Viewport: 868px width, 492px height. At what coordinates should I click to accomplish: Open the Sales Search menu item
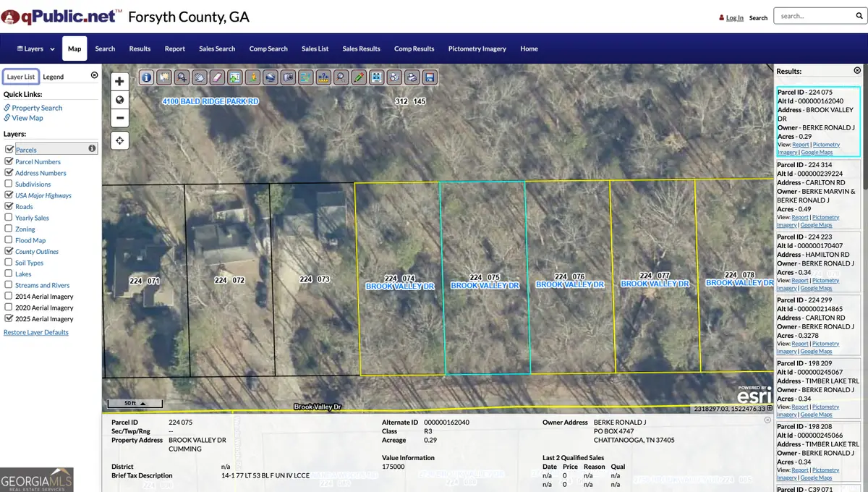click(216, 48)
